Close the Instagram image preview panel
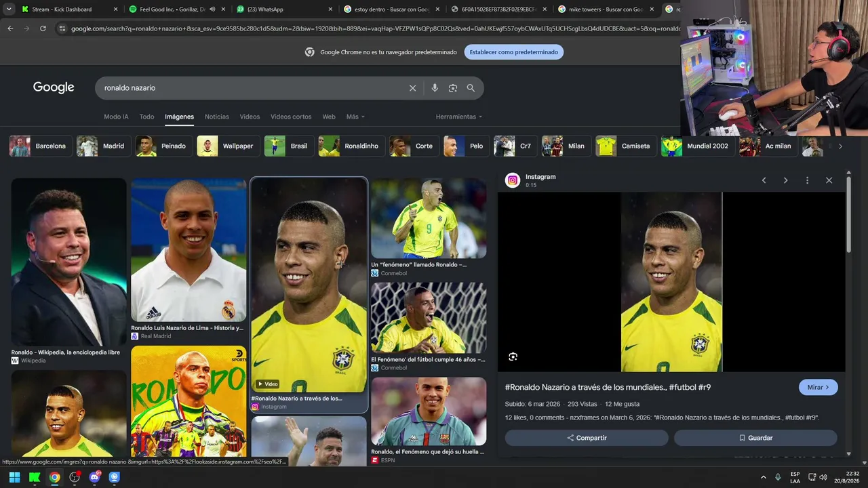868x488 pixels. click(829, 180)
